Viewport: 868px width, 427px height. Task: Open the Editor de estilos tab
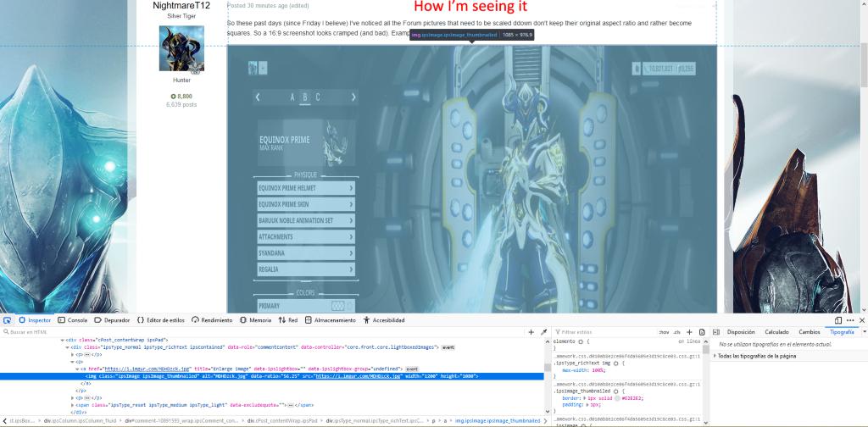(161, 320)
